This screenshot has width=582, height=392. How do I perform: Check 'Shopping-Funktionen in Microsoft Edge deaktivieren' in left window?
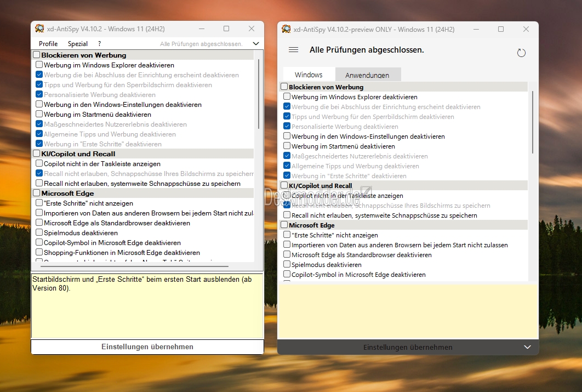(39, 252)
